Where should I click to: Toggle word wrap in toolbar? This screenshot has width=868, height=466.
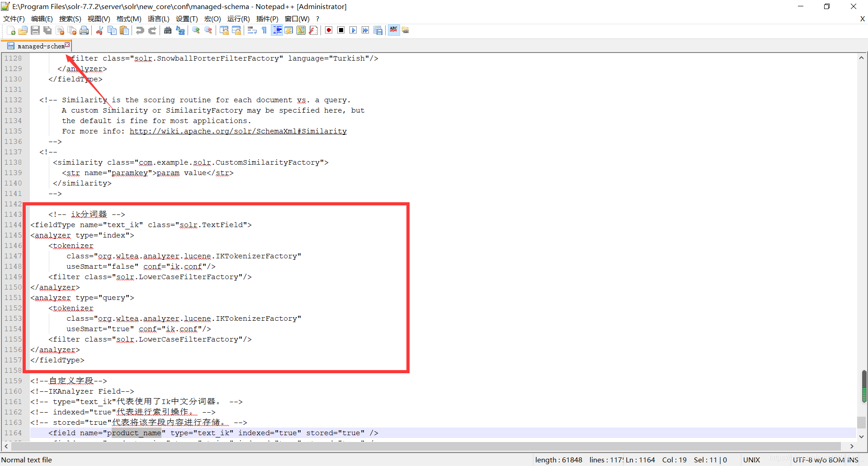click(252, 30)
